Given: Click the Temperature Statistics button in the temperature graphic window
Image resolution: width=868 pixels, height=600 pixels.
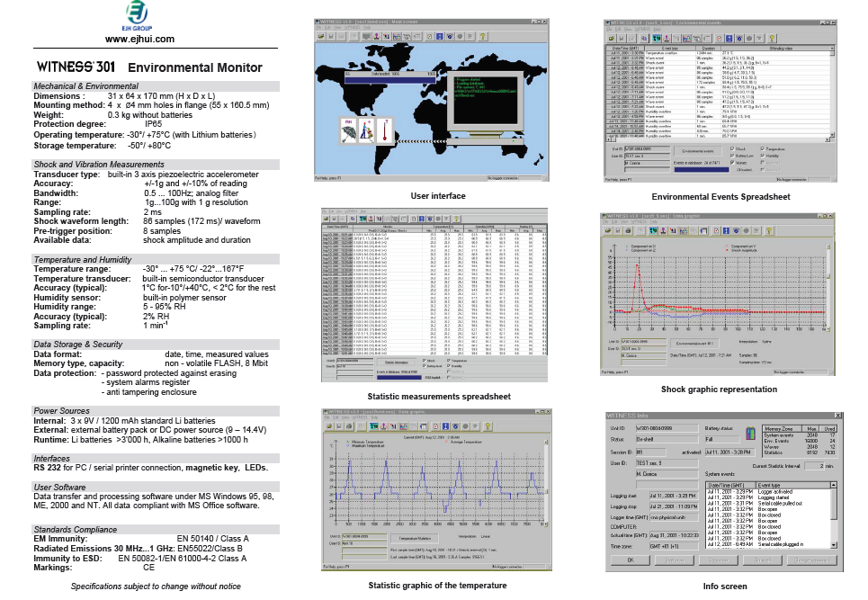Looking at the screenshot, I should click(415, 538).
